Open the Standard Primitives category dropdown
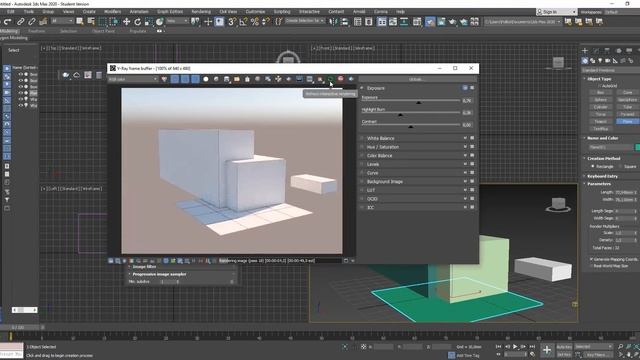 (x=611, y=70)
